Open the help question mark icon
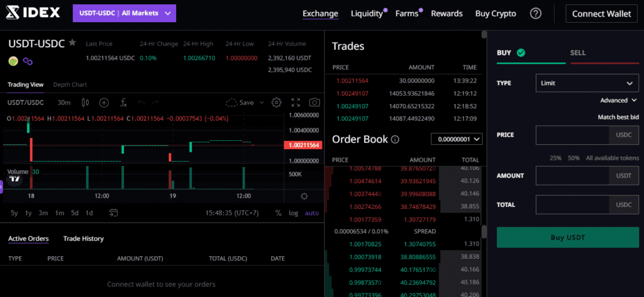644x297 pixels. click(536, 14)
